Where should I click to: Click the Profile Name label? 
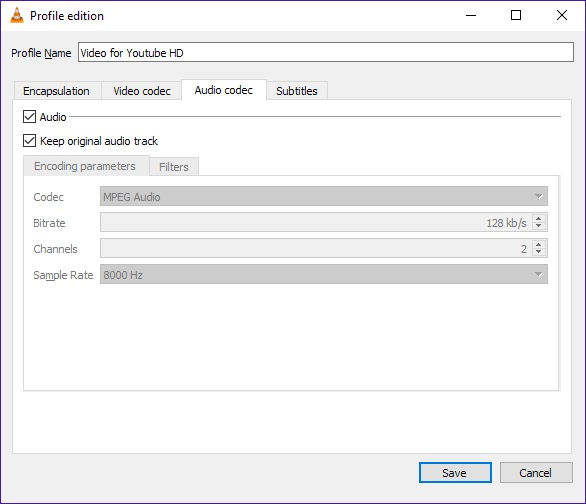41,53
